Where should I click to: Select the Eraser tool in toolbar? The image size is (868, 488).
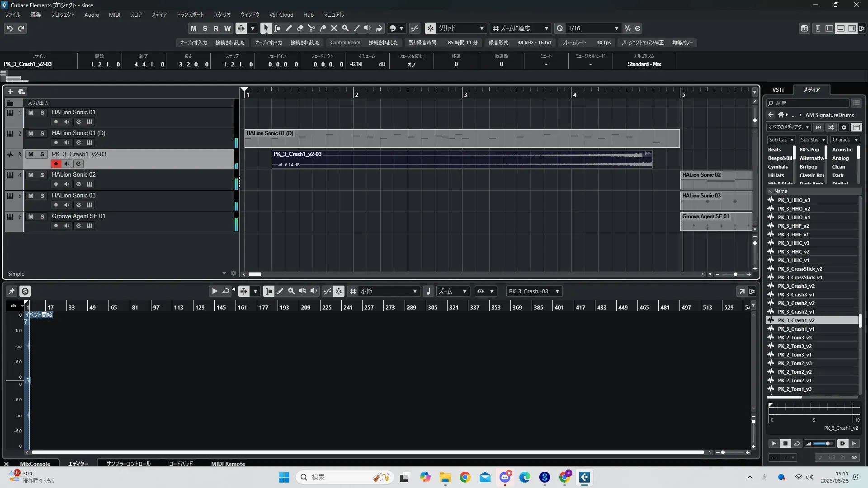(300, 28)
